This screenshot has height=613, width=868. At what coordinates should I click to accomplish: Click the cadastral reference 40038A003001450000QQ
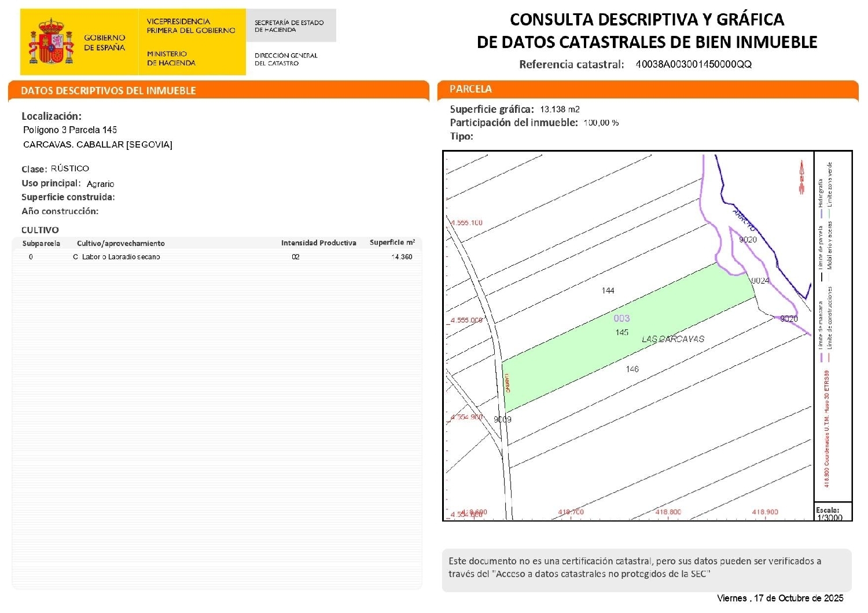[x=694, y=65]
